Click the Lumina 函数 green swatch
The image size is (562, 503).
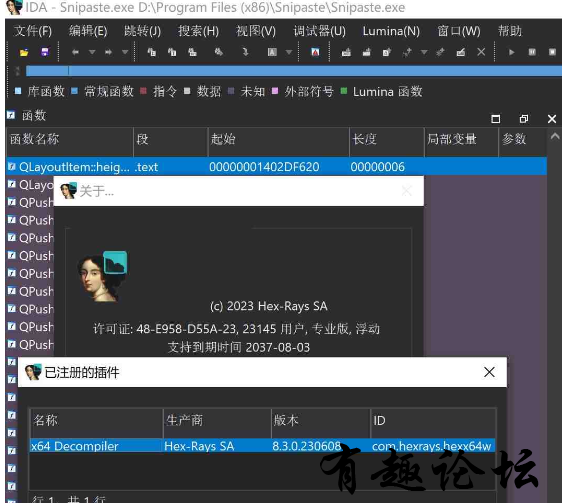tap(343, 91)
